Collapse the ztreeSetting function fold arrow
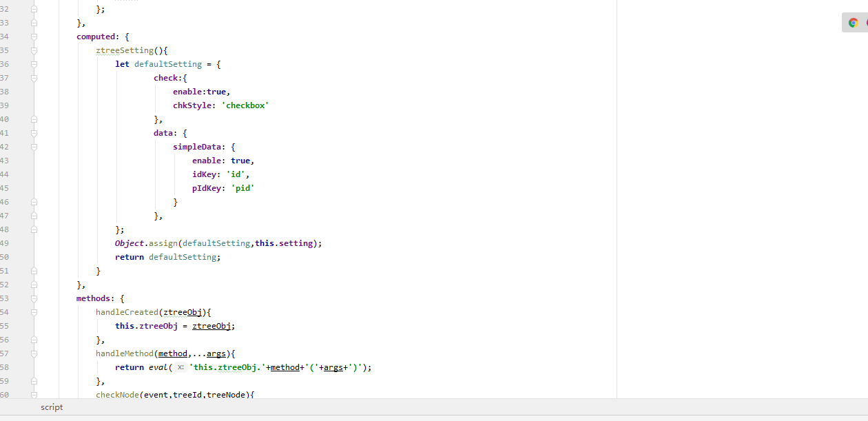Image resolution: width=868 pixels, height=421 pixels. click(x=33, y=50)
